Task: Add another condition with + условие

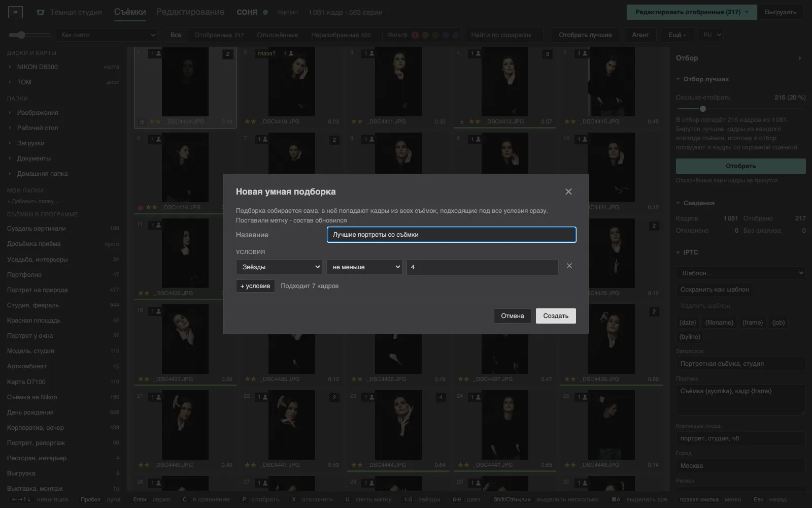Action: (255, 286)
